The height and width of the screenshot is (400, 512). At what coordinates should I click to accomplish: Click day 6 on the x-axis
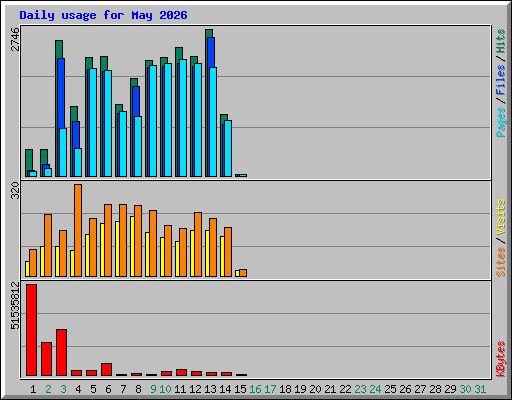(108, 389)
